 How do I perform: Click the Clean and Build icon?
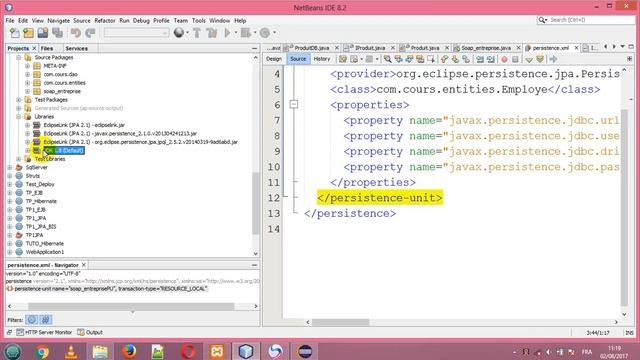[x=212, y=33]
